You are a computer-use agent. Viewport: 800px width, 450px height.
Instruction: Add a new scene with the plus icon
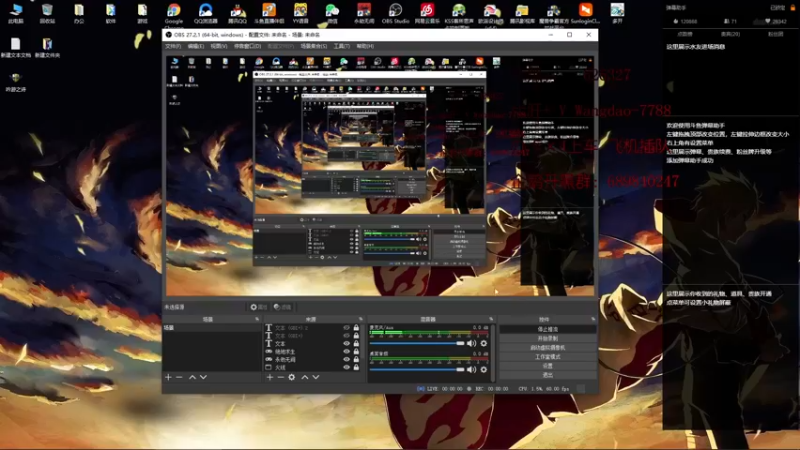[x=168, y=377]
